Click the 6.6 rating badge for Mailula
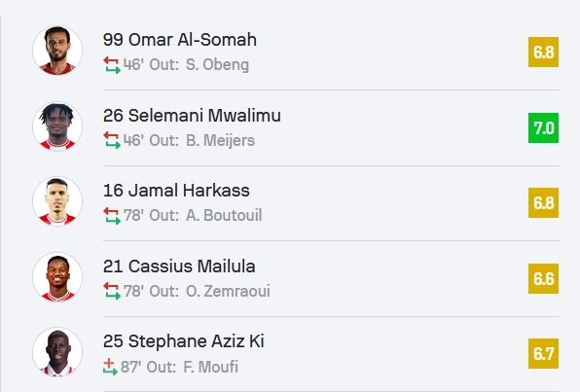The width and height of the screenshot is (580, 392). click(543, 279)
